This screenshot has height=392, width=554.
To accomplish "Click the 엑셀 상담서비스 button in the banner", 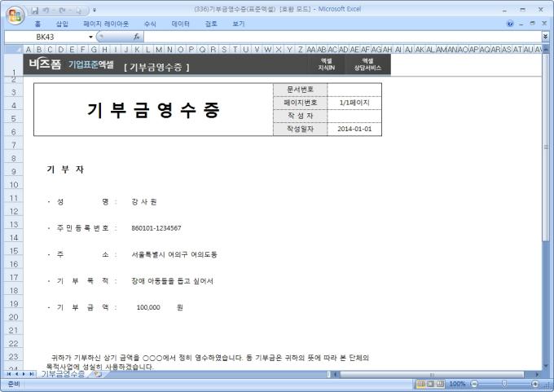I will 367,64.
